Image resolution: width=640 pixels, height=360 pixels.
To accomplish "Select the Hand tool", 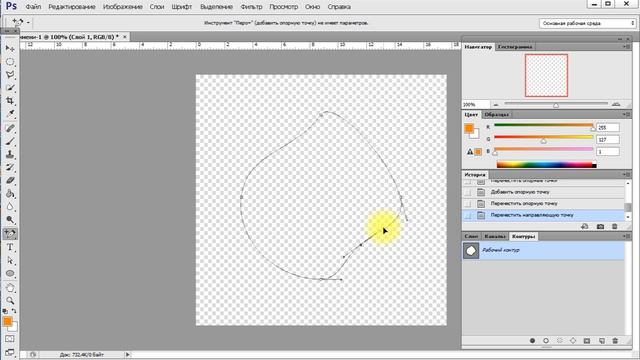I will point(10,288).
